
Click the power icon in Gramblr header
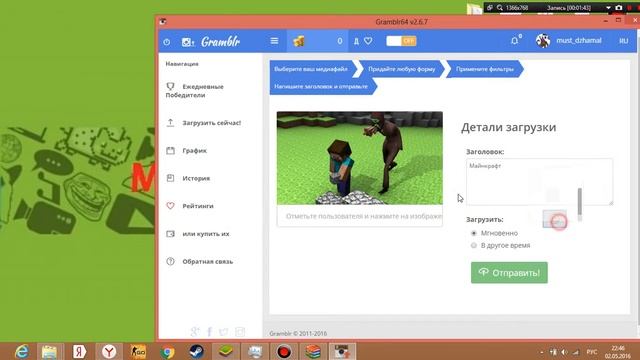click(x=167, y=42)
